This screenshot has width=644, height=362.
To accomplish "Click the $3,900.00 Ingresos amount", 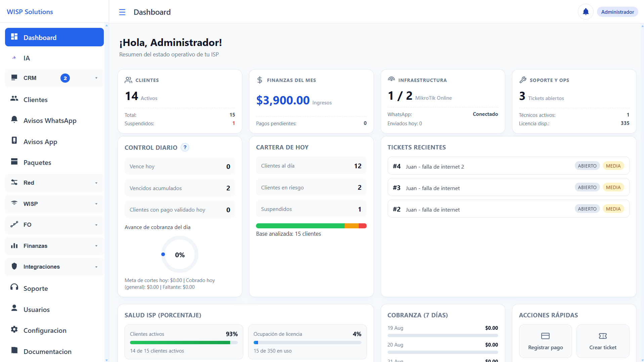I will (x=283, y=100).
